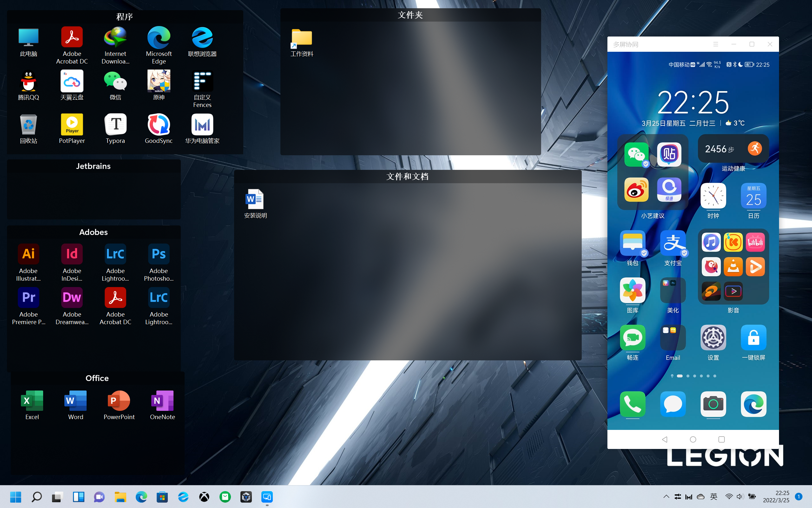The width and height of the screenshot is (812, 508).
Task: Launch Adobe Photoshop icon
Action: (159, 262)
